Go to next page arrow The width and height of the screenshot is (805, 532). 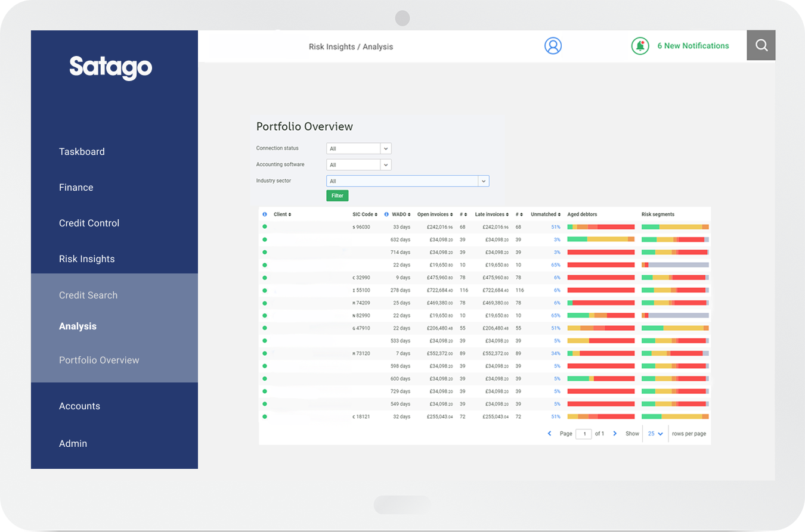click(x=615, y=434)
